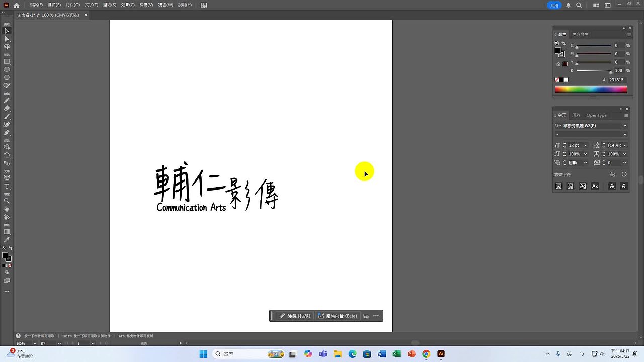The width and height of the screenshot is (644, 362).
Task: Open the font family dropdown
Action: point(625,126)
